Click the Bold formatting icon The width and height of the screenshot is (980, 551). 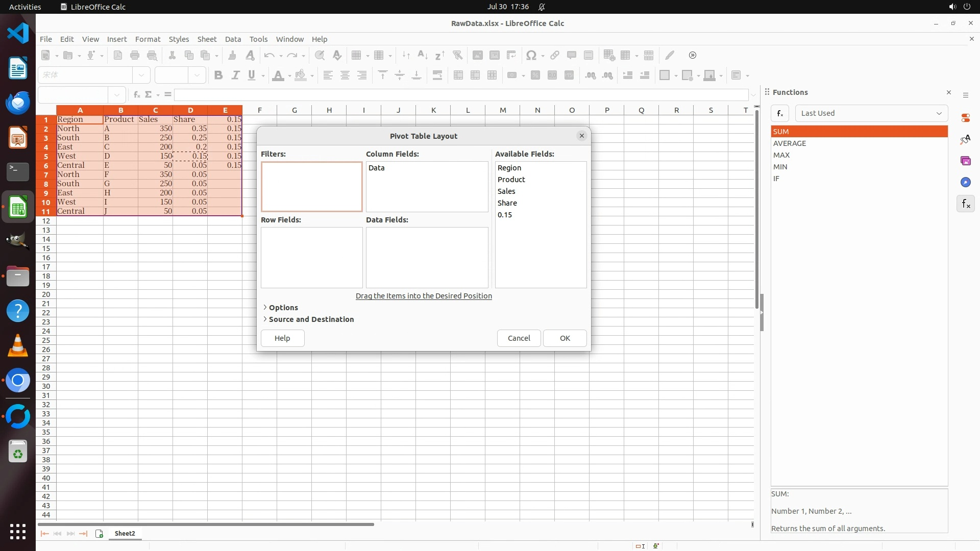coord(218,76)
